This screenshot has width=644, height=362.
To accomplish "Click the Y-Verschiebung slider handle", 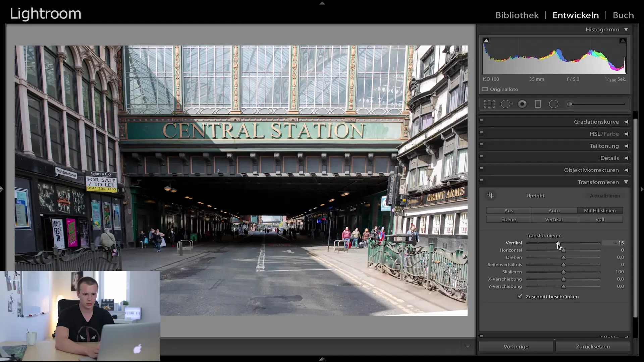I will (x=563, y=287).
